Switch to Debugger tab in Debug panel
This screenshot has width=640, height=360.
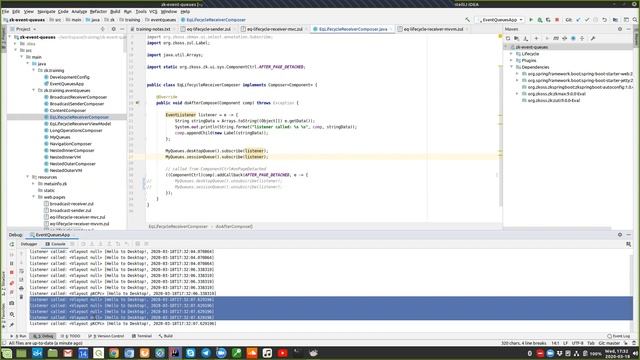[29, 244]
